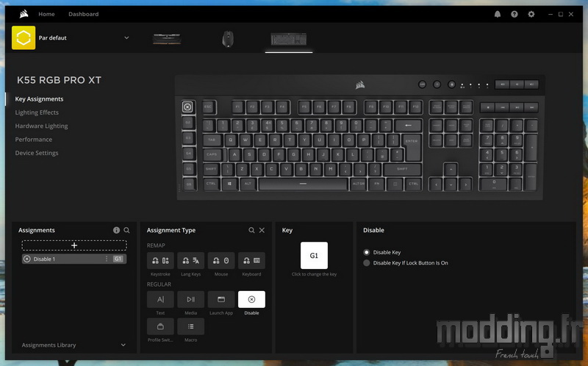Viewport: 588px width, 366px height.
Task: Open Hardware Lighting section
Action: (41, 126)
